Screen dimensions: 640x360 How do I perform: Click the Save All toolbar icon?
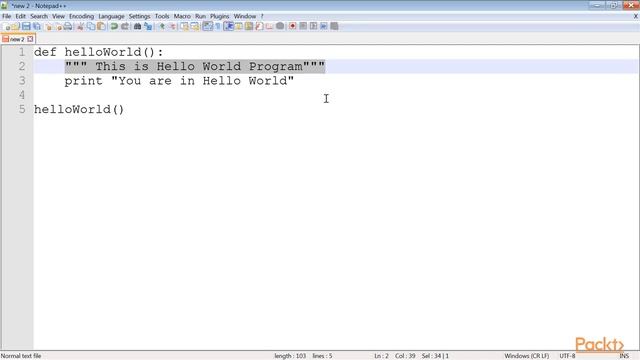[37, 27]
